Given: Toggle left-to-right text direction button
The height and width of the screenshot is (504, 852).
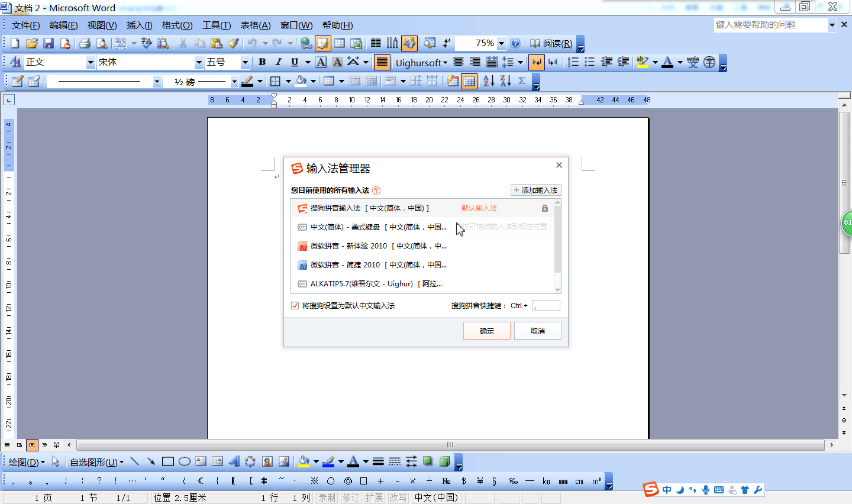Looking at the screenshot, I should (537, 62).
